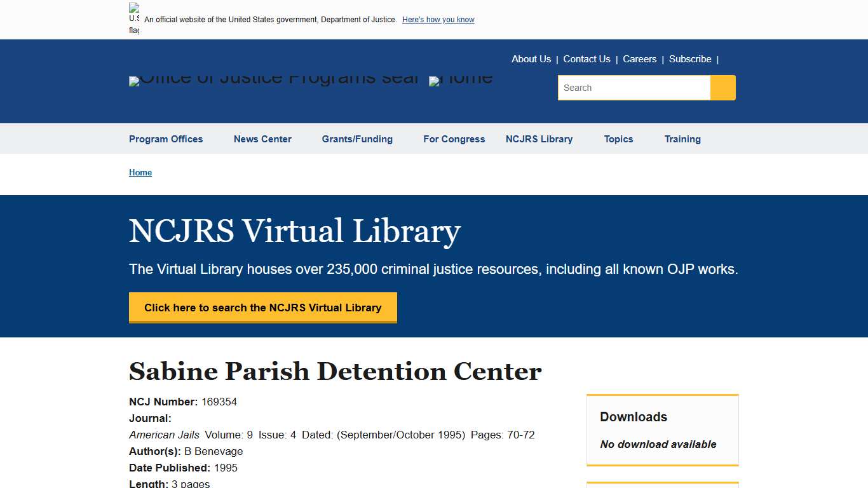Open the "Here's how you know" link

point(438,20)
